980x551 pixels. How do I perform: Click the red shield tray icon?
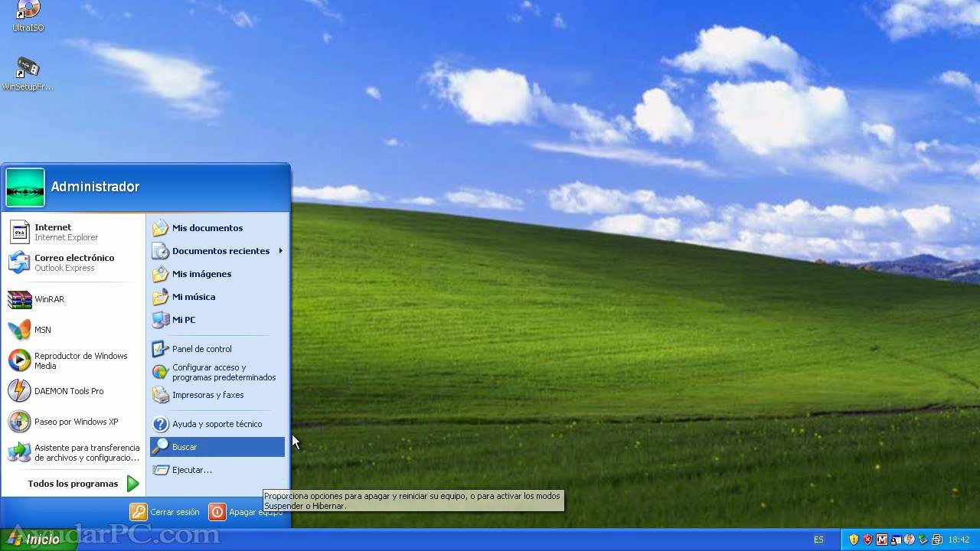pyautogui.click(x=867, y=540)
